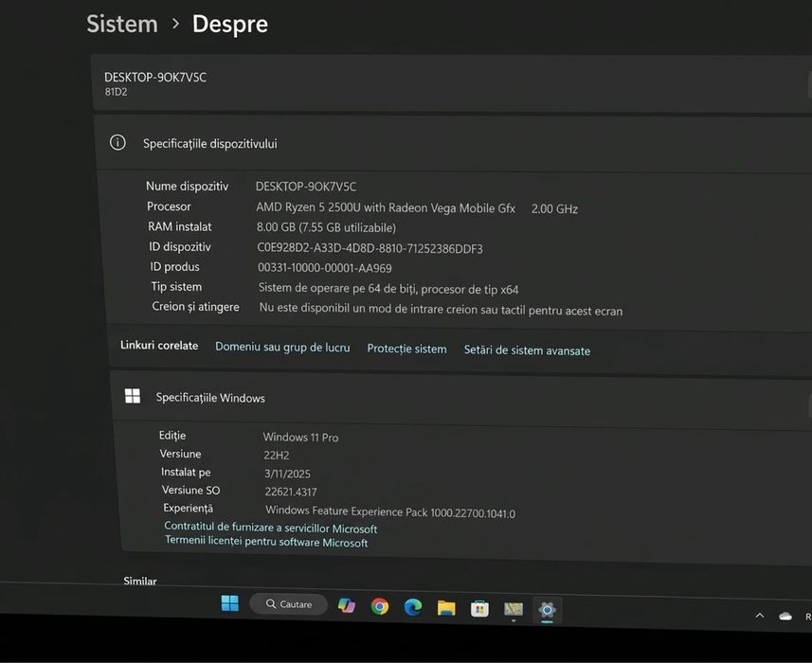This screenshot has width=812, height=663.
Task: Click the ID produs value 00331-10000-00001-AA969
Action: point(325,268)
